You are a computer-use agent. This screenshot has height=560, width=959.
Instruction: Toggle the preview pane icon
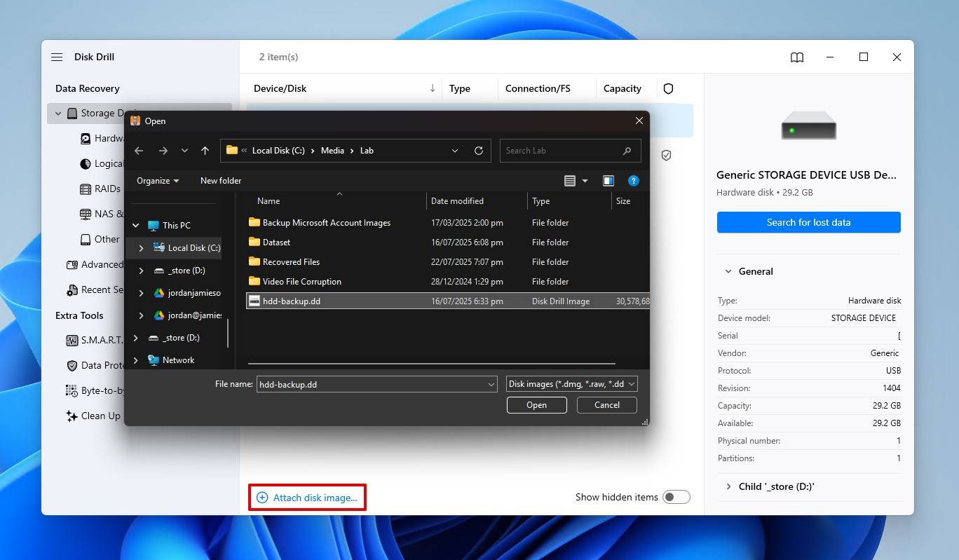[608, 181]
